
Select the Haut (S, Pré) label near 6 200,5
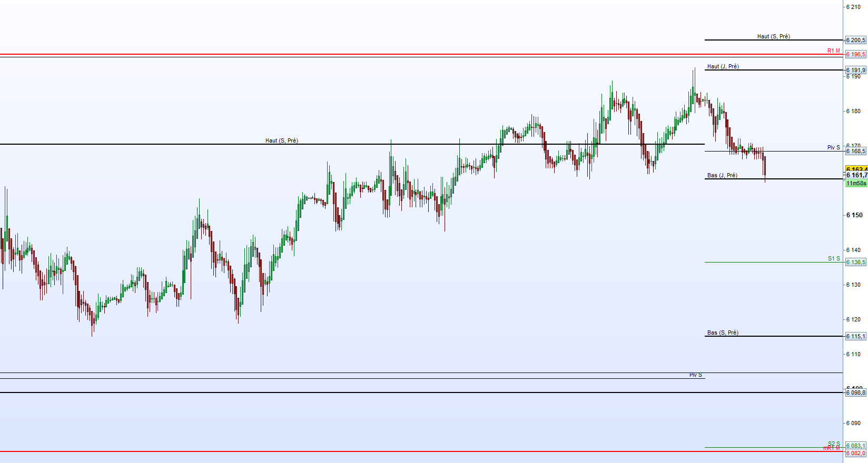click(x=773, y=36)
